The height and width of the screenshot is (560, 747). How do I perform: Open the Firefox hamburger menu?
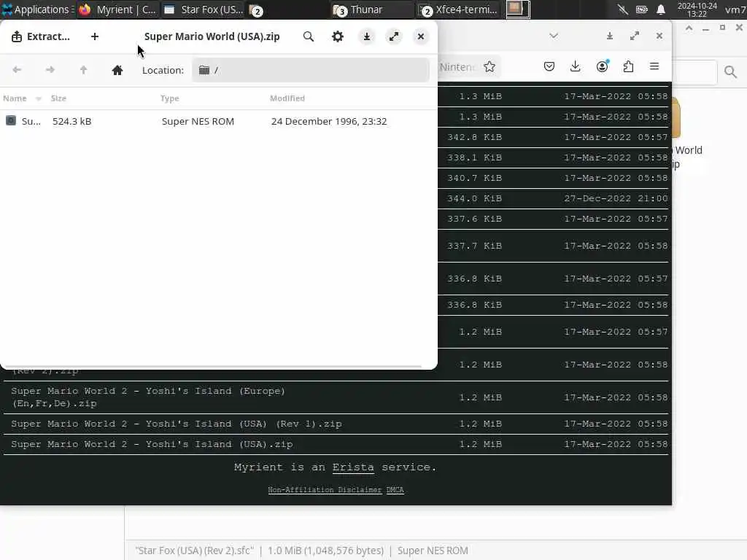pyautogui.click(x=654, y=66)
